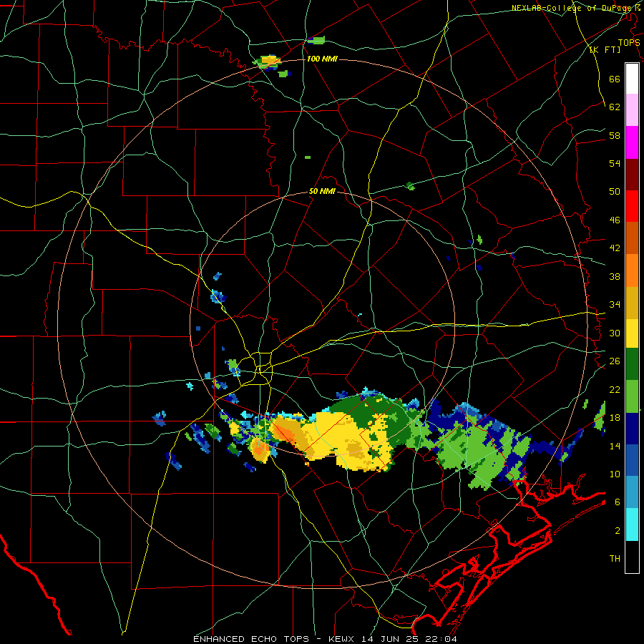Click the light pink legend swatch
This screenshot has width=644, height=644.
(632, 109)
